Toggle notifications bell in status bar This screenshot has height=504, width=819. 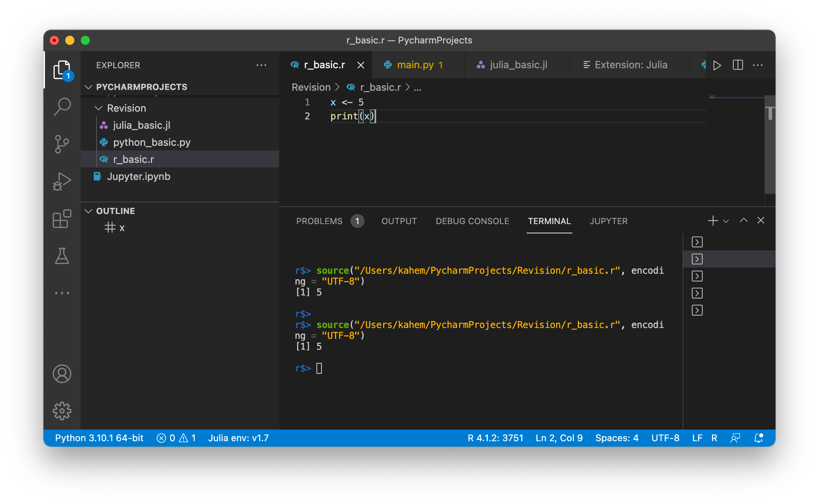tap(758, 438)
